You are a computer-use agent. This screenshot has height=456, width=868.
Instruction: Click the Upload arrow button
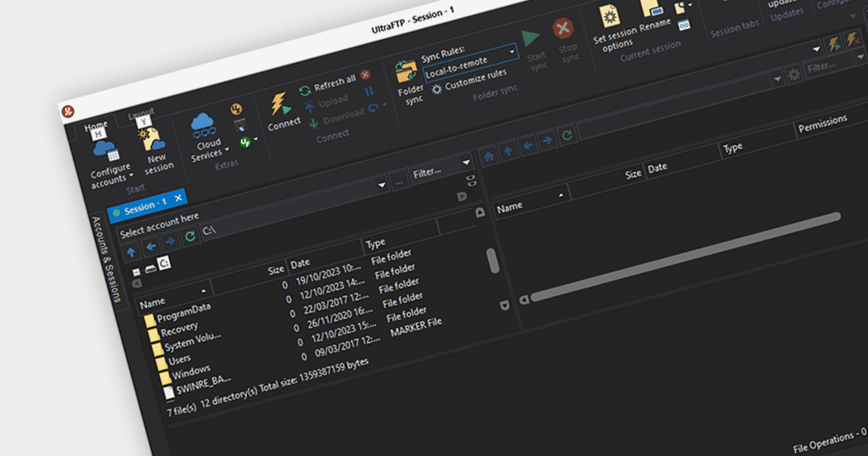click(325, 102)
